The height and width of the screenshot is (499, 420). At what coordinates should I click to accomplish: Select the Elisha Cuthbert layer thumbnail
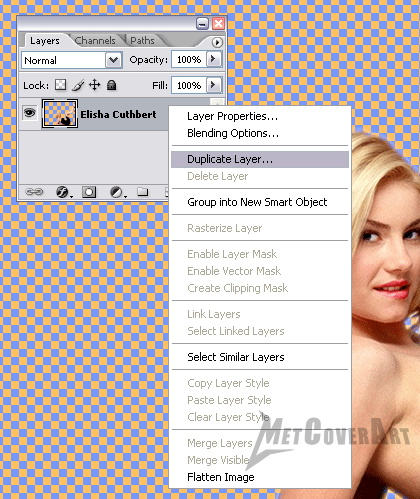[60, 113]
